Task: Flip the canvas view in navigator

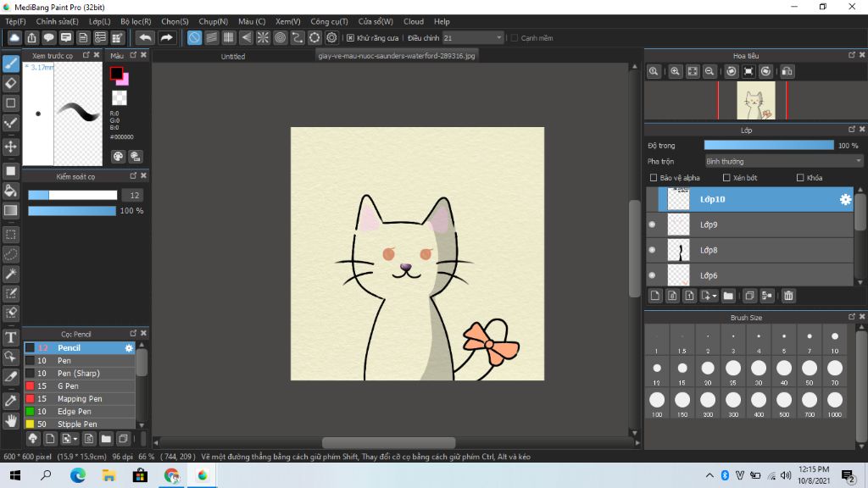Action: pos(787,71)
